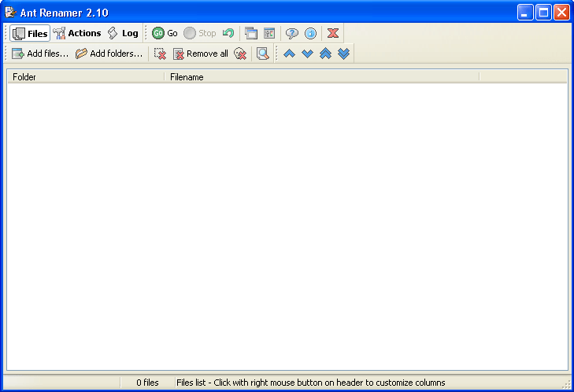Viewport: 574px width, 392px height.
Task: Maximize the Ant Renamer window
Action: (x=543, y=13)
